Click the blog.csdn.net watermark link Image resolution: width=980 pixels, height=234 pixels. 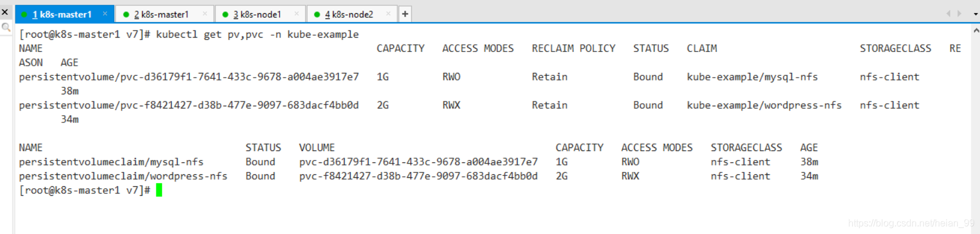pos(911,223)
